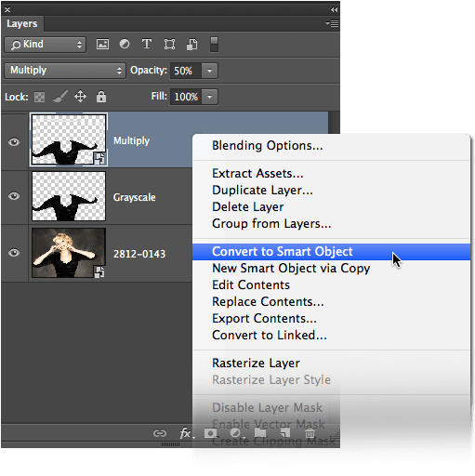Filter layers by adjustment layer icon

pyautogui.click(x=125, y=44)
